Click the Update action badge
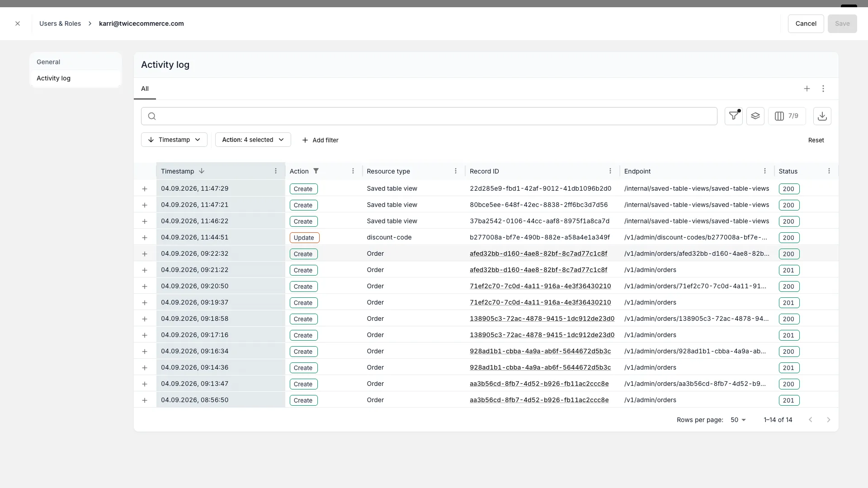 pyautogui.click(x=304, y=238)
